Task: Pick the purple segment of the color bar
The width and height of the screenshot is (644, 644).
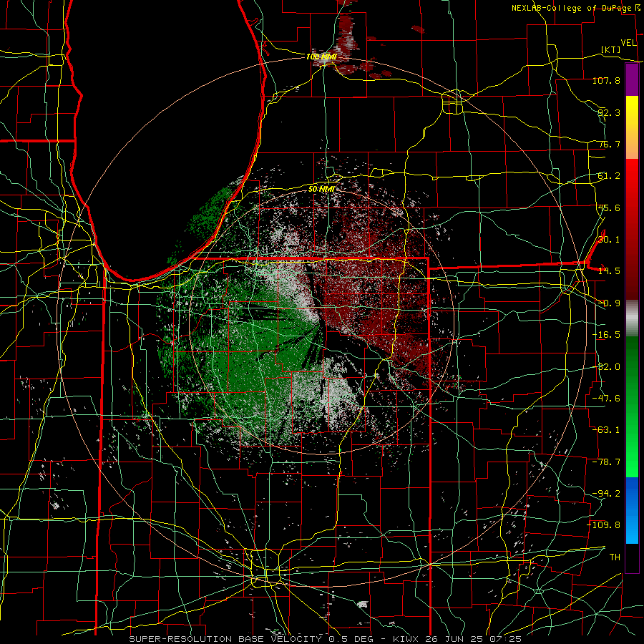Action: coord(632,80)
